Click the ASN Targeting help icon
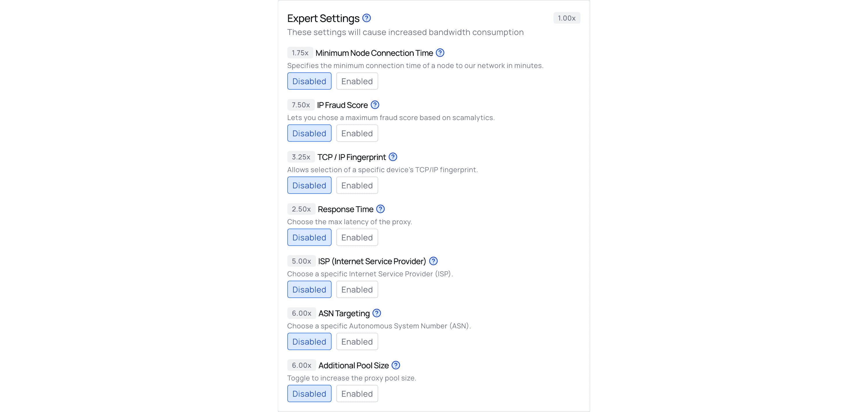 click(x=377, y=313)
